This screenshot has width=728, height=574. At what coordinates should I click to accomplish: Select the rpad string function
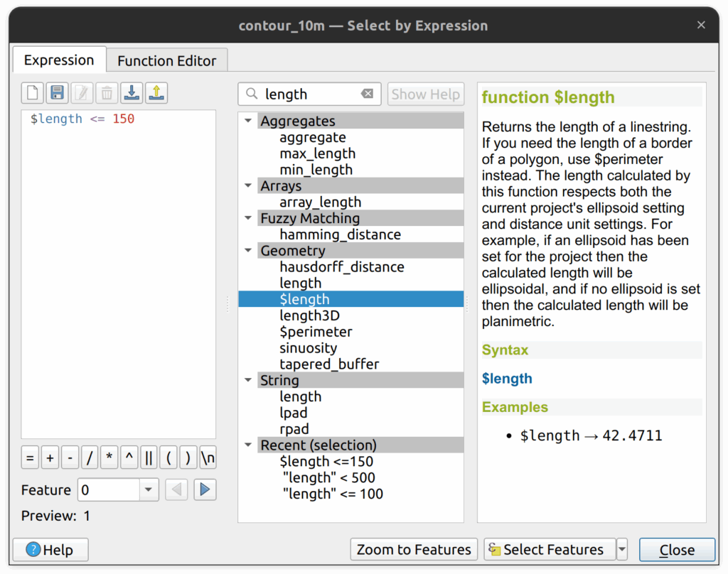(294, 429)
